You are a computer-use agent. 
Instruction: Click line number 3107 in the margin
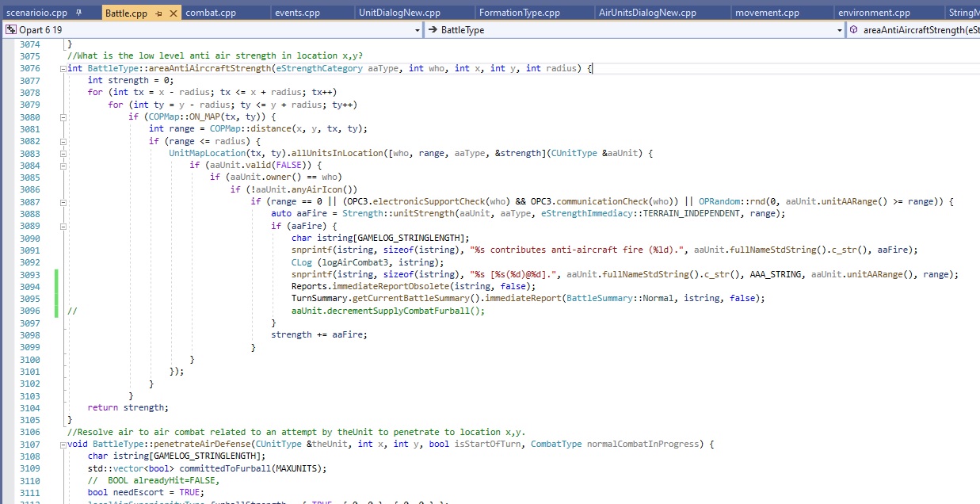(29, 445)
